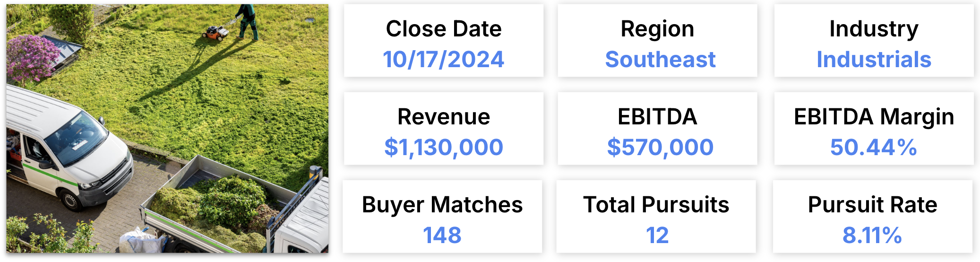Select the Industry card
The width and height of the screenshot is (980, 262).
click(874, 41)
